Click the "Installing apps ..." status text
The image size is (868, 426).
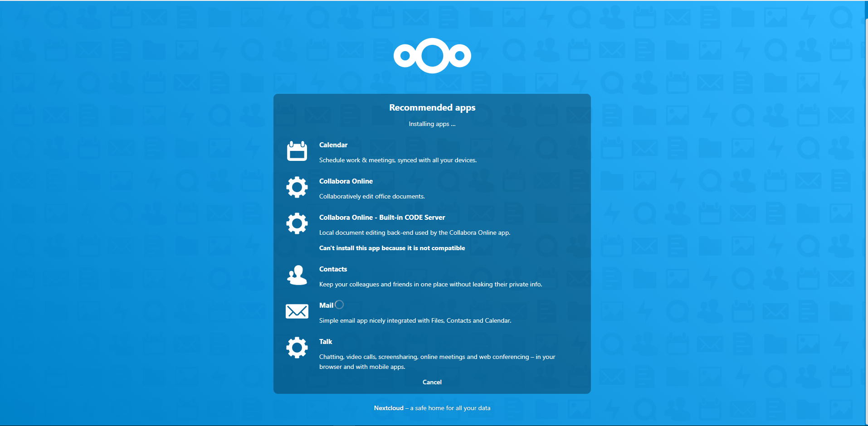click(x=432, y=124)
